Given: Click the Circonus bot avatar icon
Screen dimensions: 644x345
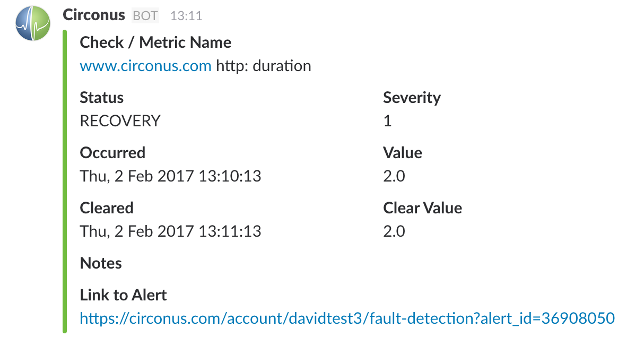Looking at the screenshot, I should pyautogui.click(x=33, y=24).
